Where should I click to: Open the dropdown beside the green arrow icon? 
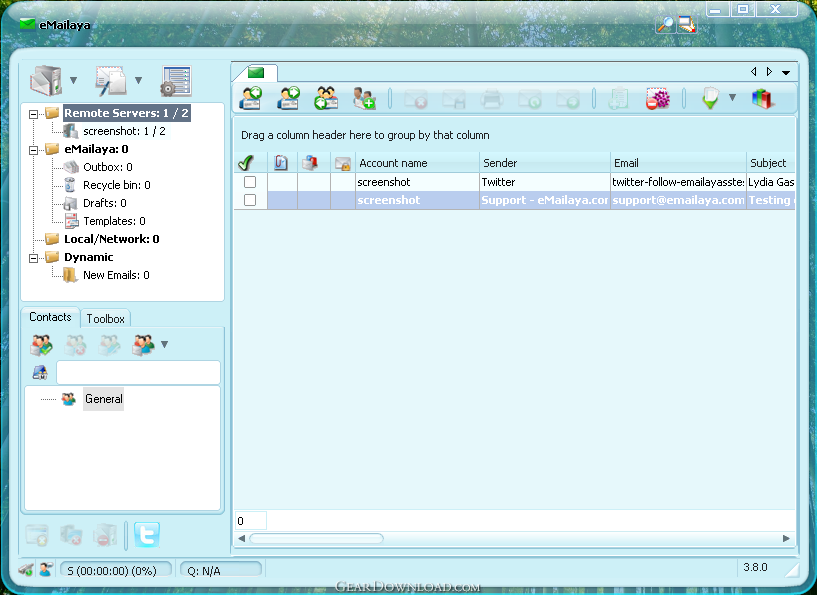(x=732, y=97)
